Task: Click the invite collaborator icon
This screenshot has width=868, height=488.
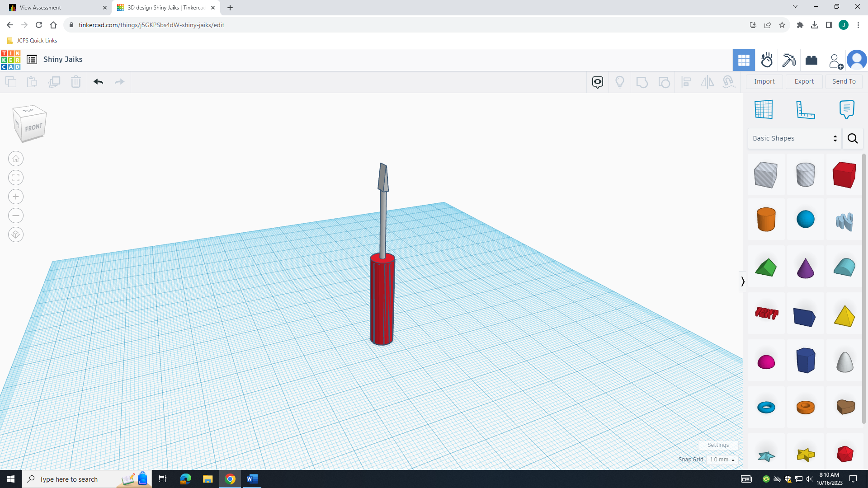Action: [x=835, y=61]
